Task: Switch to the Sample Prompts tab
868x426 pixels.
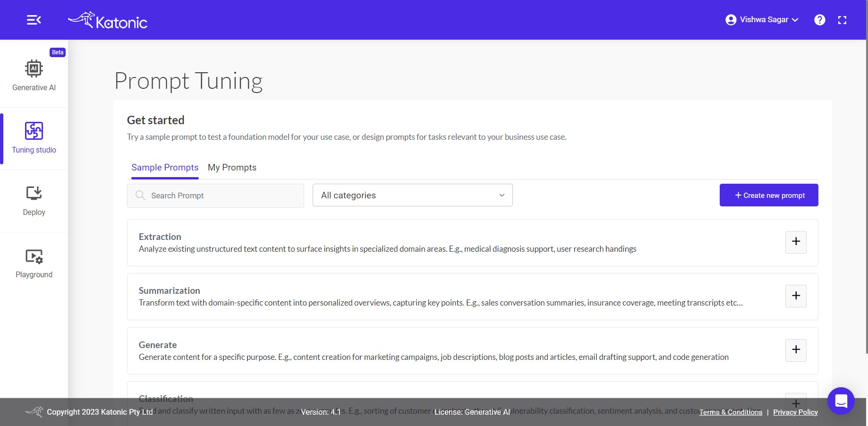Action: [x=165, y=168]
